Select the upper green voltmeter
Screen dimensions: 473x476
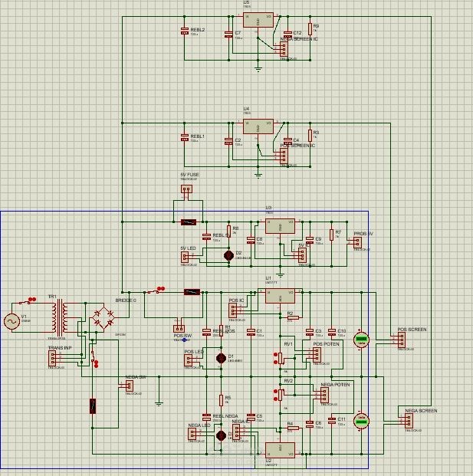pyautogui.click(x=361, y=340)
